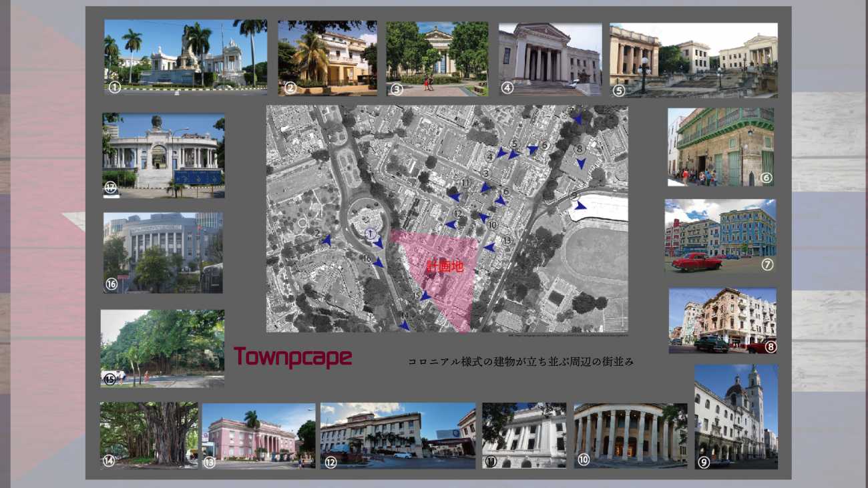Click the Japanese caption below the map
The height and width of the screenshot is (488, 868).
click(x=520, y=362)
